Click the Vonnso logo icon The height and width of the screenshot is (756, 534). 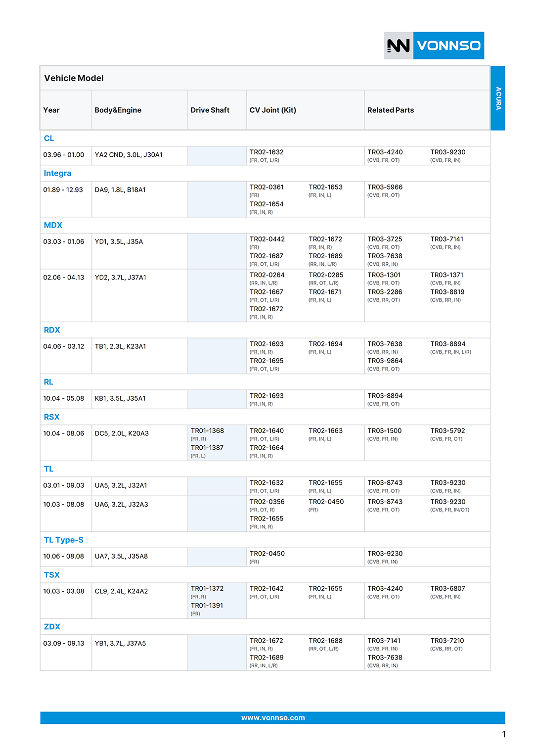point(399,46)
